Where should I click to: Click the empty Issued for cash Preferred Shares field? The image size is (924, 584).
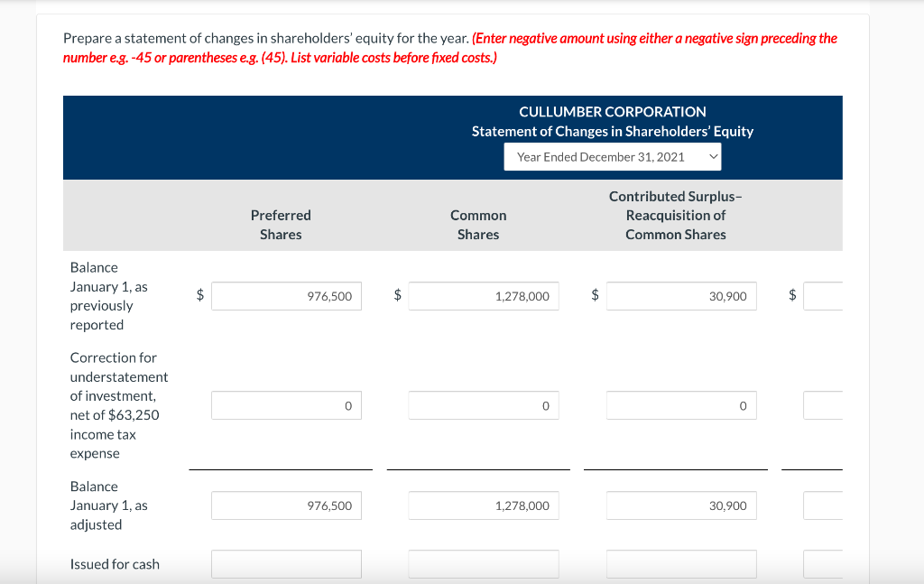[286, 563]
